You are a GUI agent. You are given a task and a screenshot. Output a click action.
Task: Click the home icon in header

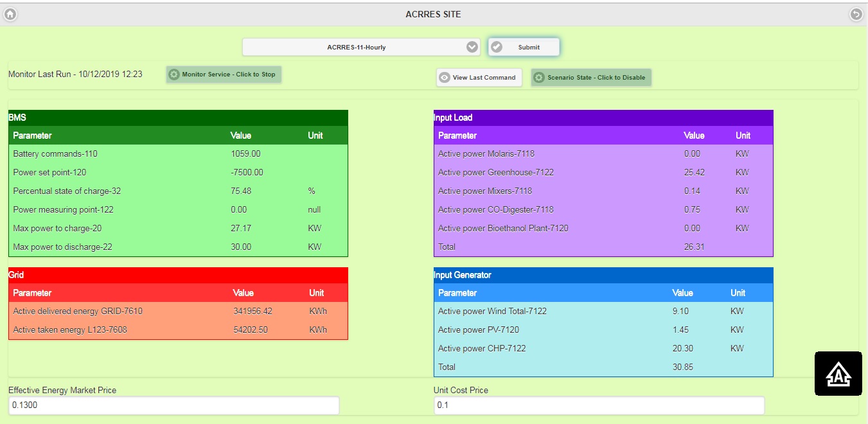[x=10, y=14]
